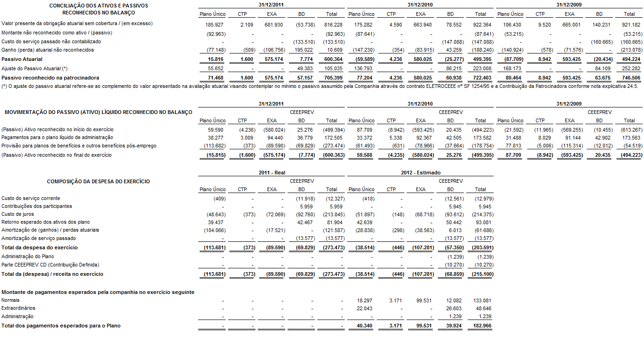Select the Normais value 18.297
Image resolution: width=644 pixels, height=340 pixels.
(365, 301)
